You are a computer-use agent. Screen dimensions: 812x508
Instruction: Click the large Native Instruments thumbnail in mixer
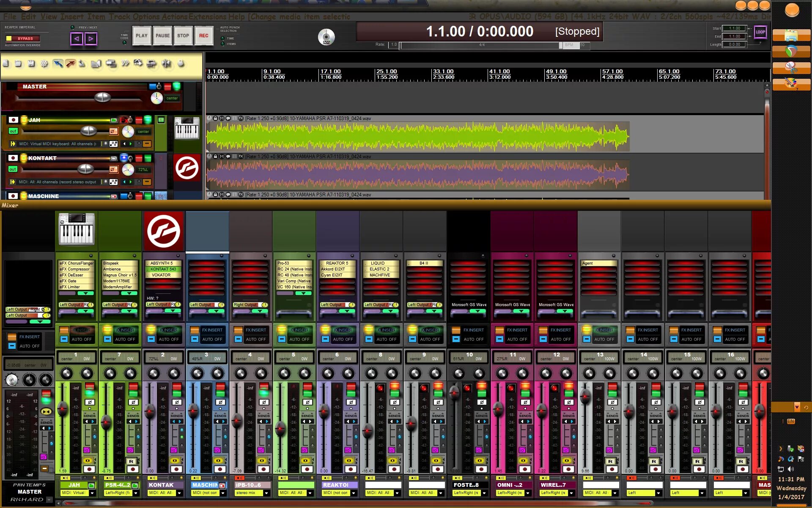point(164,231)
